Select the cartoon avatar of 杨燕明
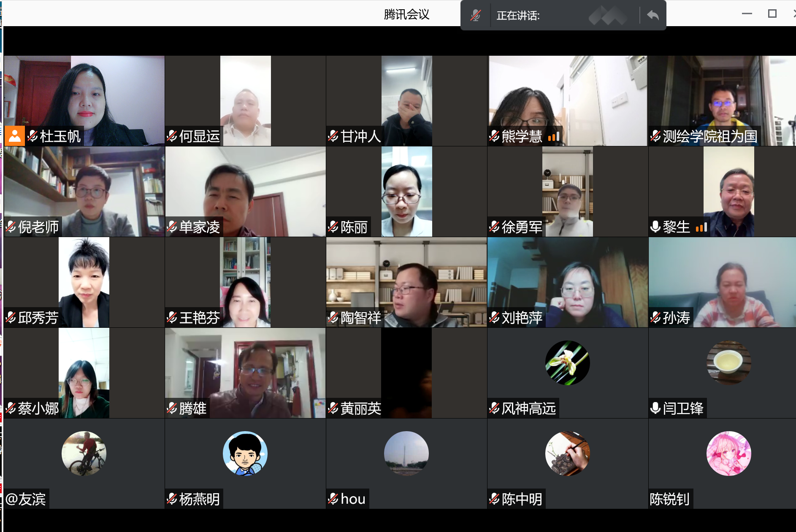The height and width of the screenshot is (532, 796). click(x=245, y=454)
